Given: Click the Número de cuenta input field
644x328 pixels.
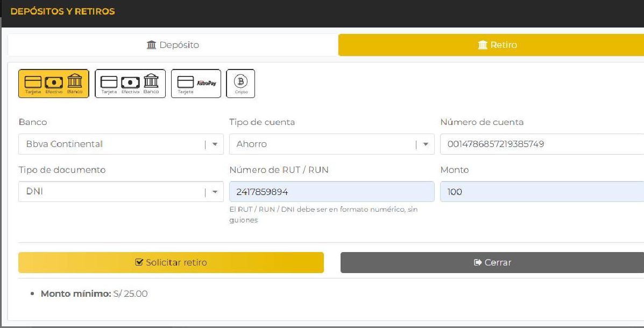Looking at the screenshot, I should [541, 144].
